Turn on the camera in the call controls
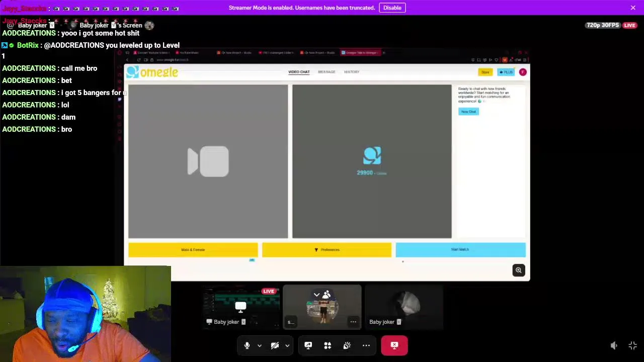The height and width of the screenshot is (362, 644). pyautogui.click(x=275, y=345)
